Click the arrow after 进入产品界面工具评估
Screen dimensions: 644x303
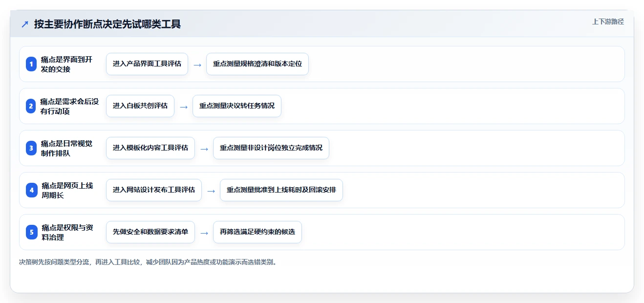pyautogui.click(x=197, y=65)
